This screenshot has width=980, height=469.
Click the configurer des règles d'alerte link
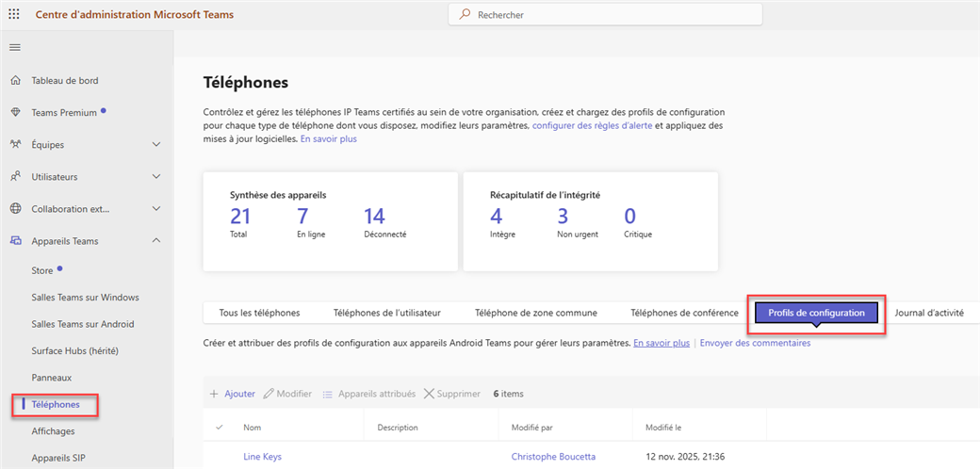click(593, 125)
